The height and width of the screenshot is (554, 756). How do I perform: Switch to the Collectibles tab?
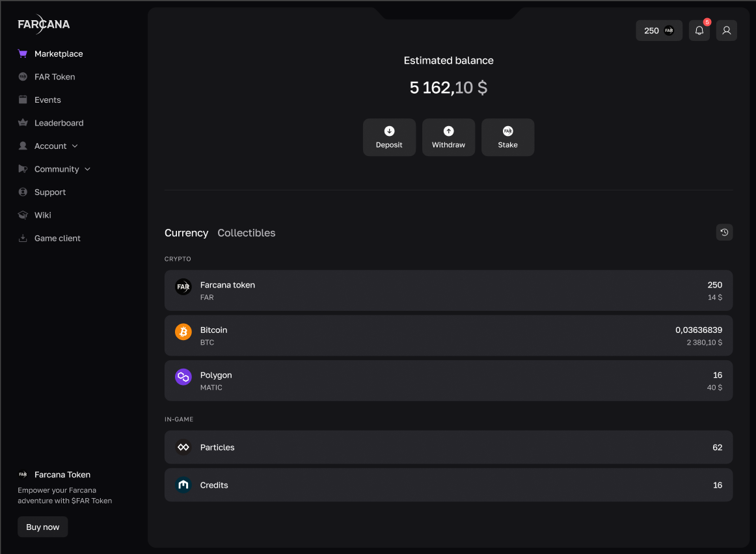click(246, 233)
